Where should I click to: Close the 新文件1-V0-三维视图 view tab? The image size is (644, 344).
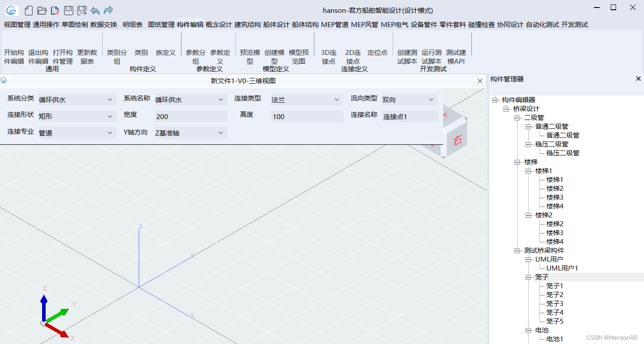coord(480,81)
